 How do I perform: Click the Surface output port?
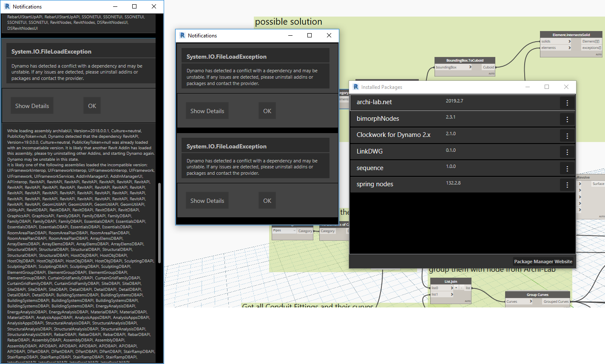[x=598, y=184]
